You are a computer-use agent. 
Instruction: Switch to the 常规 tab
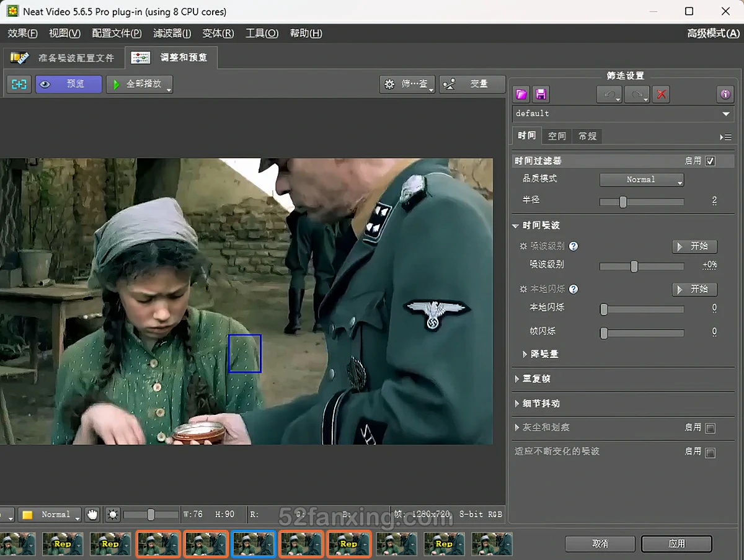tap(587, 136)
